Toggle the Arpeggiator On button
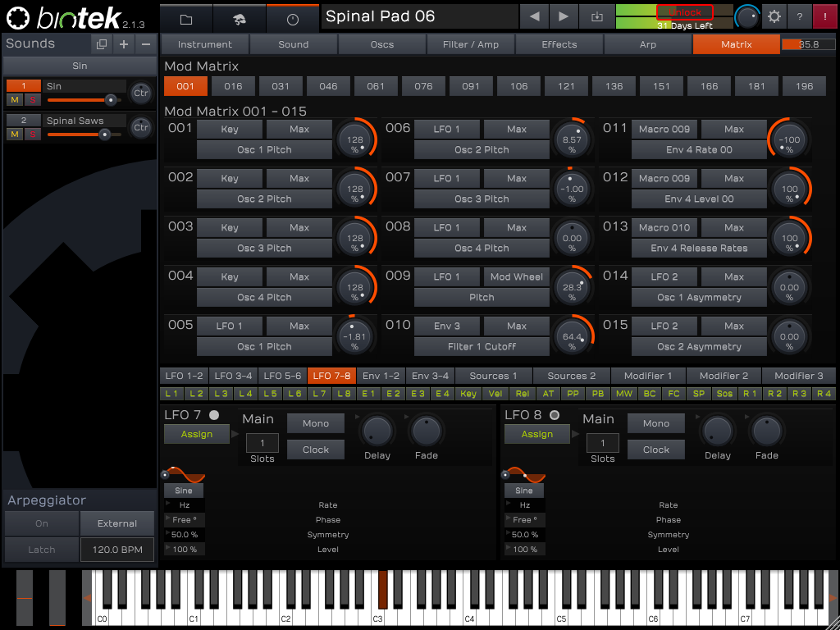Viewport: 840px width, 630px height. (x=42, y=523)
